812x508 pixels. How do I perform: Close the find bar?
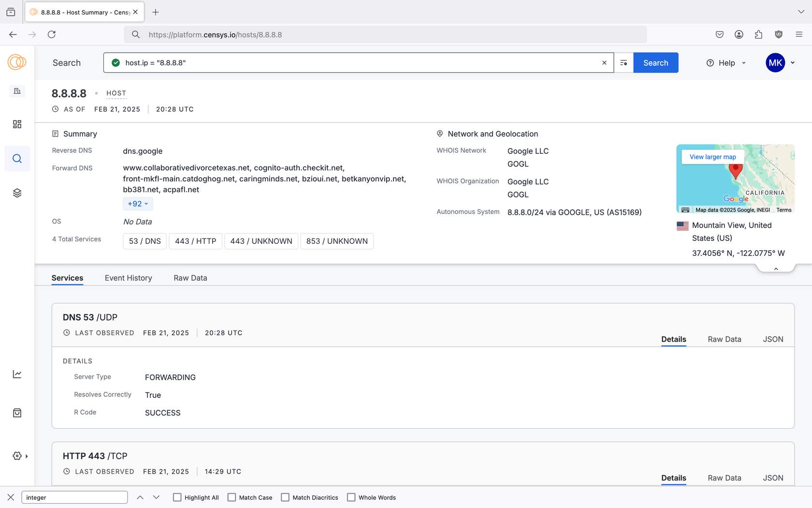click(x=11, y=497)
